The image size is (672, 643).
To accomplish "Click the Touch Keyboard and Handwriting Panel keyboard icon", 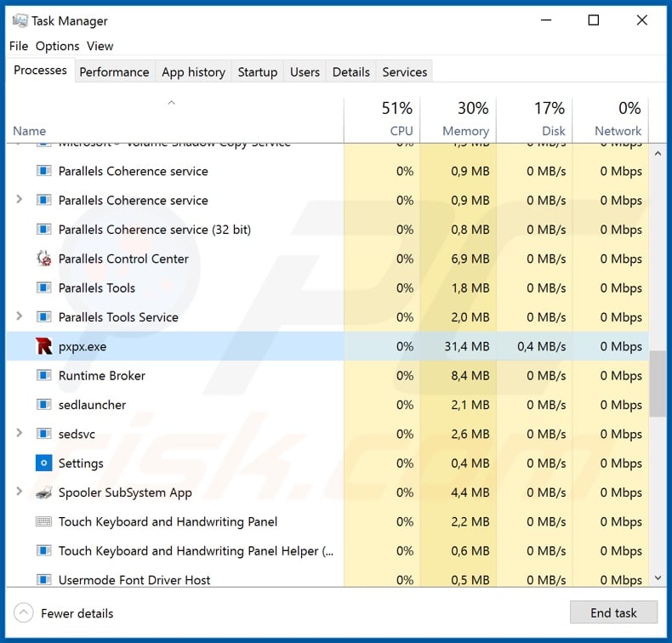I will click(43, 521).
